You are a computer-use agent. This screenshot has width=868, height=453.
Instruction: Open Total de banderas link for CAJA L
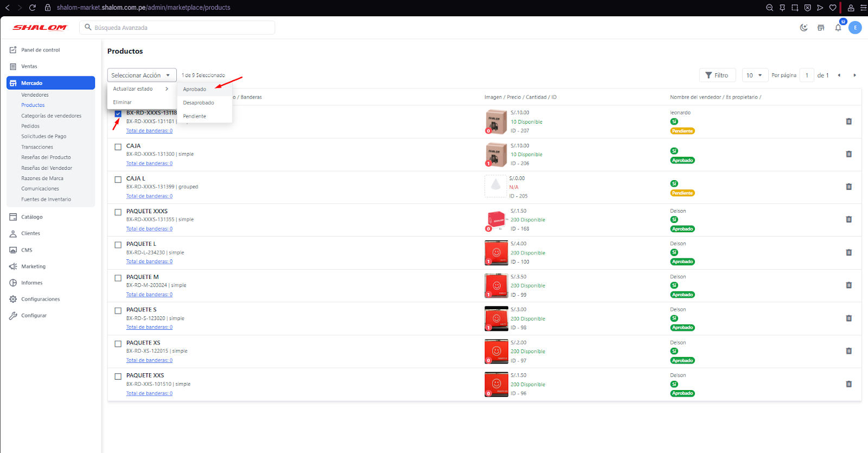click(x=149, y=196)
